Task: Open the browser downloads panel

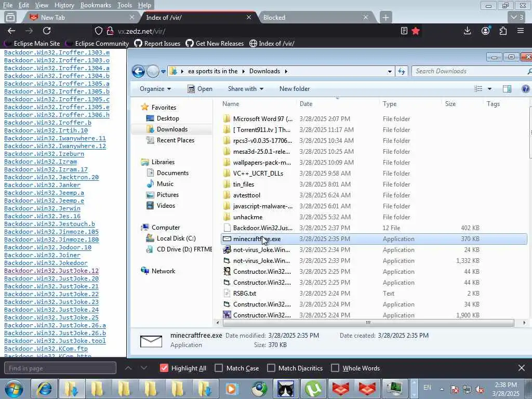Action: tap(467, 31)
